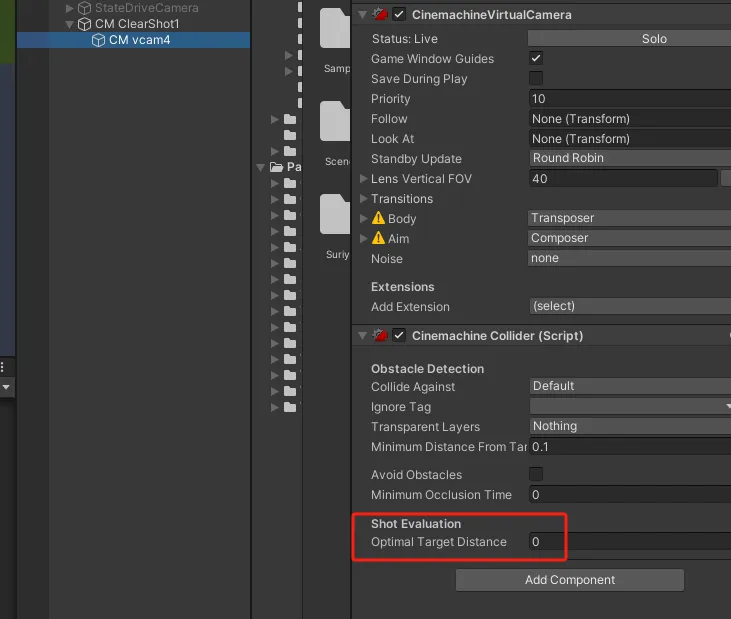
Task: Click the open Pa folder icon
Action: pyautogui.click(x=277, y=167)
